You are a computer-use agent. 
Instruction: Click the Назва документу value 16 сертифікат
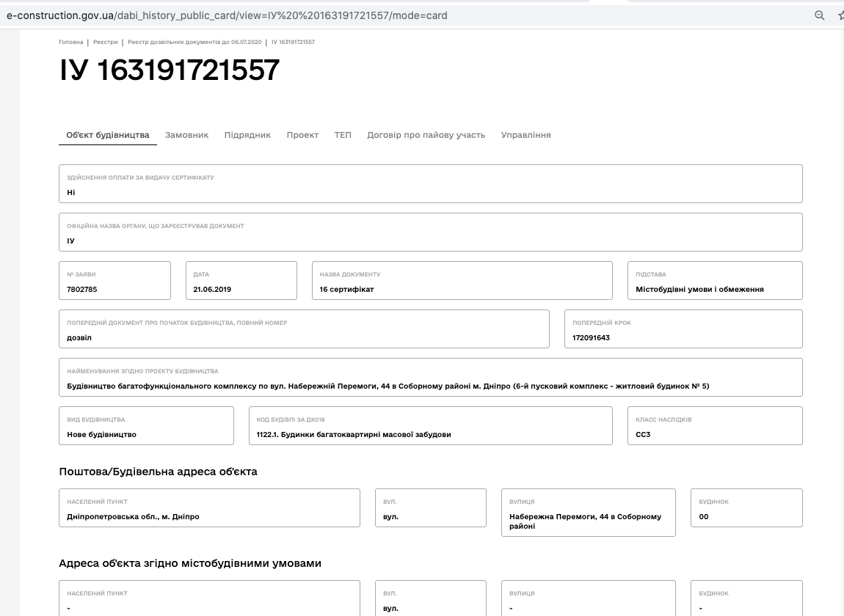346,290
